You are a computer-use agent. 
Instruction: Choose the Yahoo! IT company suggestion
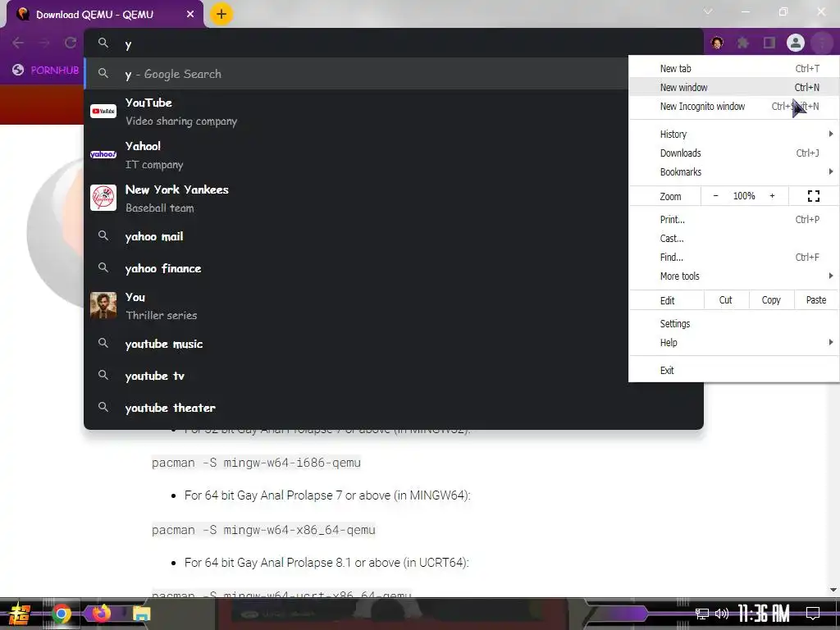(x=357, y=155)
